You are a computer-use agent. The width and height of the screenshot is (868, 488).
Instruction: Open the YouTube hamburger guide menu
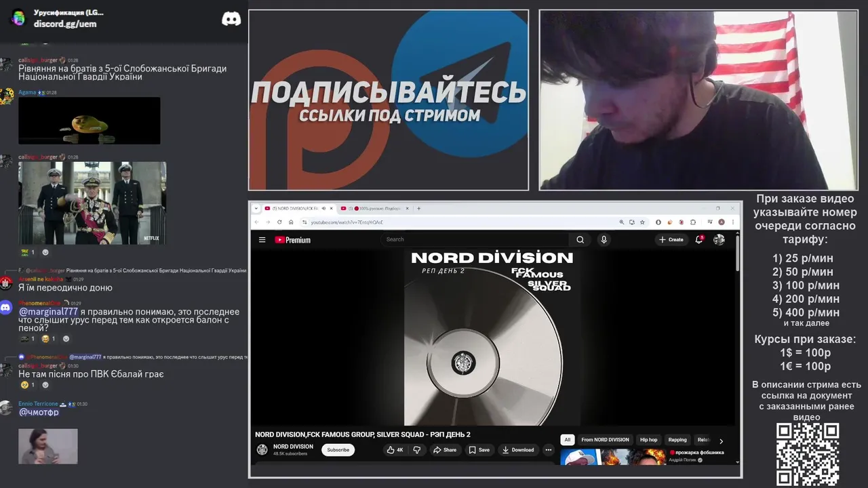tap(262, 239)
